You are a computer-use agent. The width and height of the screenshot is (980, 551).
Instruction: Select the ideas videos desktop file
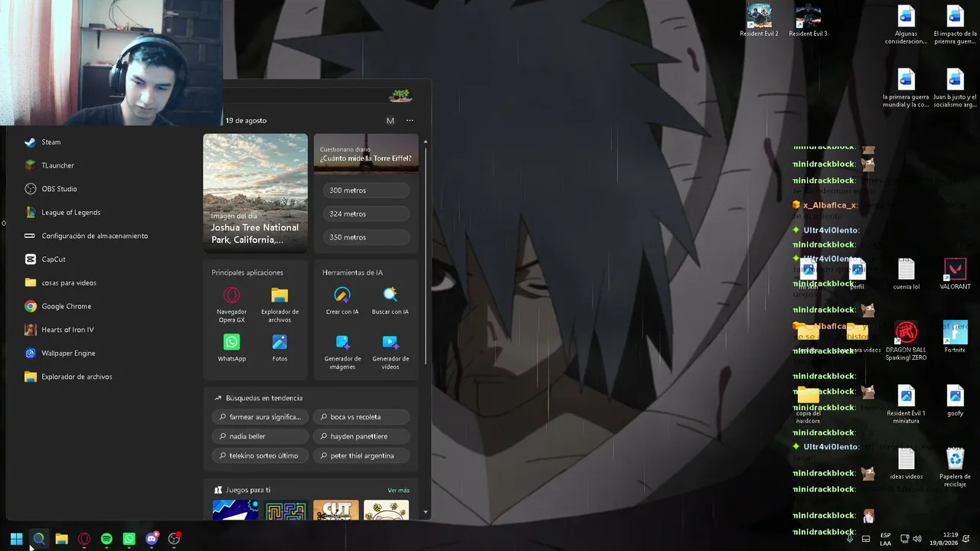click(x=906, y=464)
